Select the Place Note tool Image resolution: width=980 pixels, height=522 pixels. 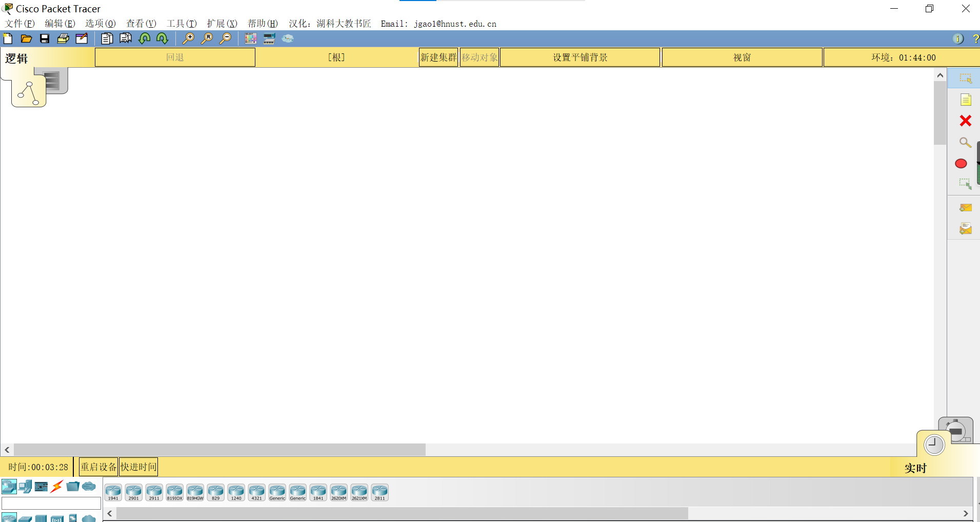click(x=966, y=100)
